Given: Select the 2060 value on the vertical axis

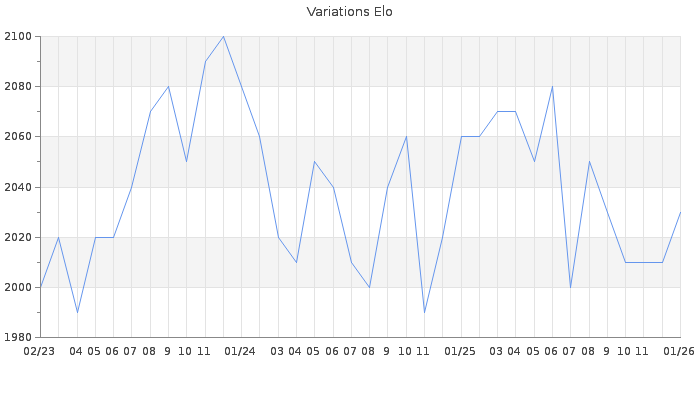Looking at the screenshot, I should pos(19,137).
